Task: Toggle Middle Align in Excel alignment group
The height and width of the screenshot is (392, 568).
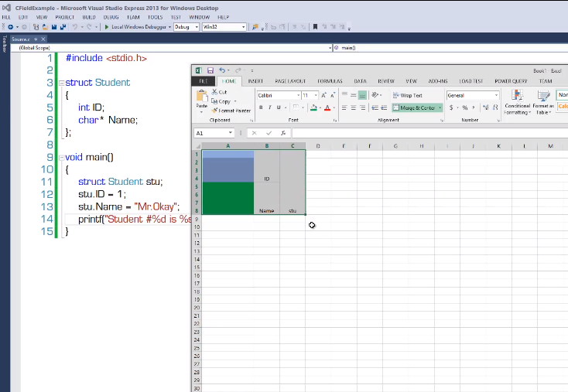Action: click(x=353, y=95)
